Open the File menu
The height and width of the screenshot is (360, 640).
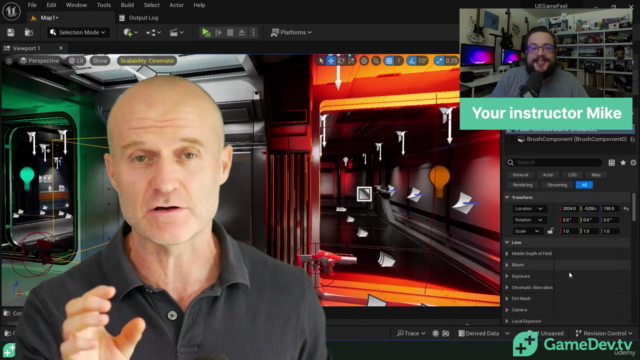pos(32,5)
